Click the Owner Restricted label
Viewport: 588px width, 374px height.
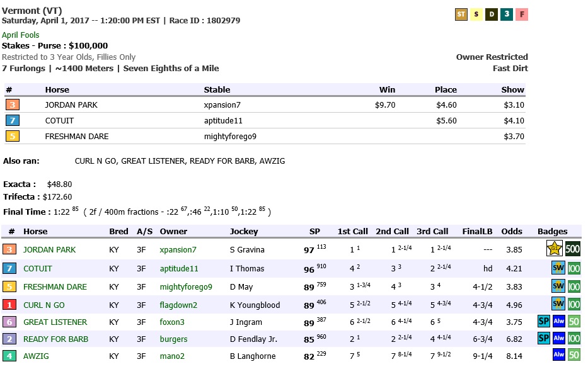pos(492,57)
